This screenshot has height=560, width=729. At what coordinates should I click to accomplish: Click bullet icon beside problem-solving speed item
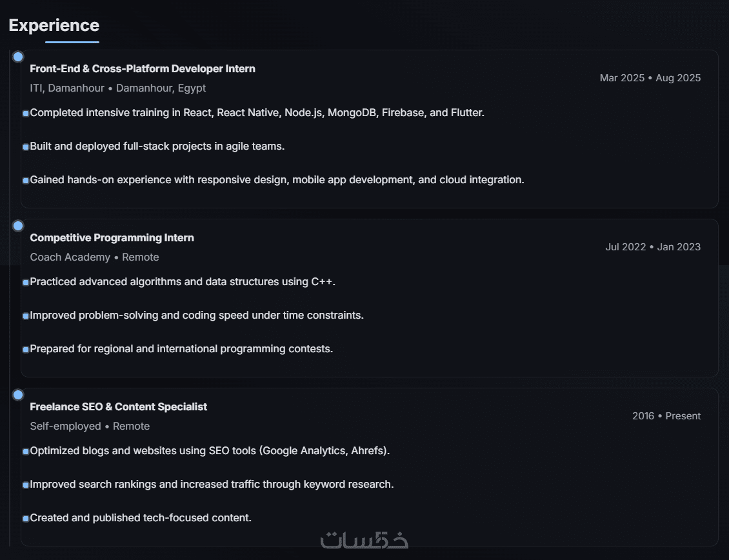[x=26, y=316]
